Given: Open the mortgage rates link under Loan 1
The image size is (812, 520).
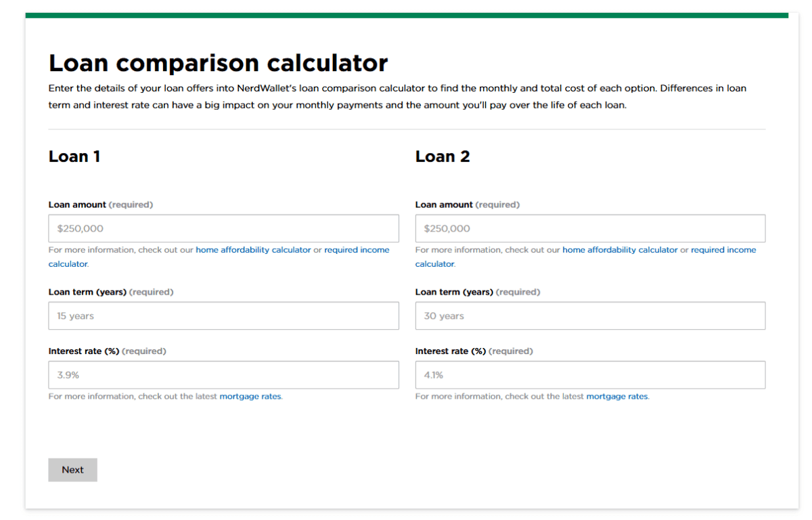Looking at the screenshot, I should [x=250, y=396].
